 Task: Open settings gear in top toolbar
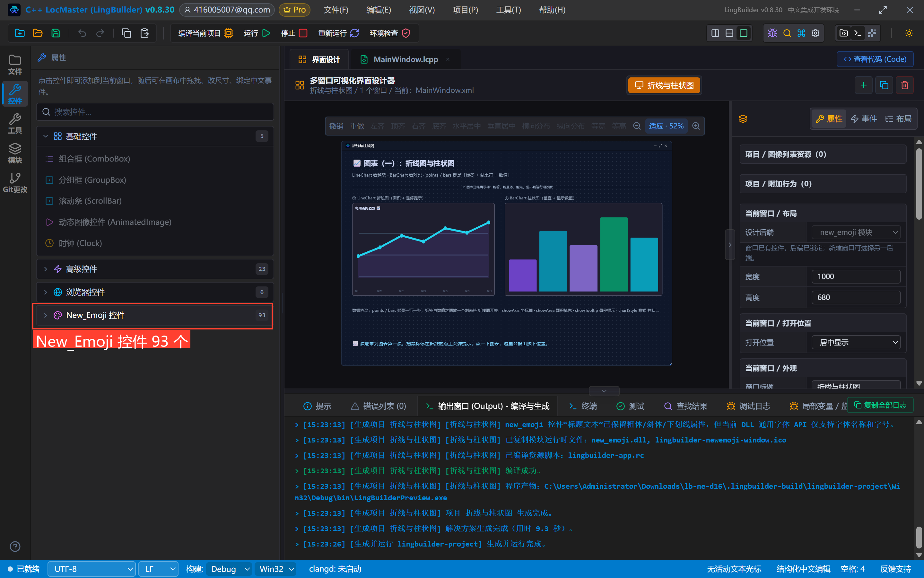pyautogui.click(x=815, y=33)
